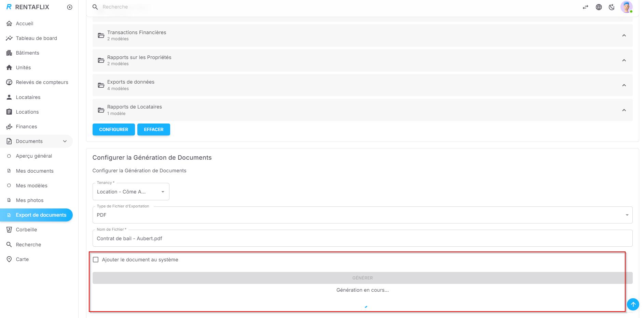Viewport: 644px width, 318px height.
Task: Collapse the Exports de données section
Action: click(624, 85)
